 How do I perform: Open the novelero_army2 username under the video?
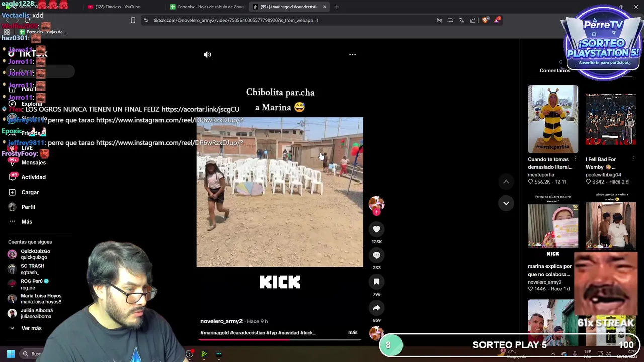click(x=221, y=321)
